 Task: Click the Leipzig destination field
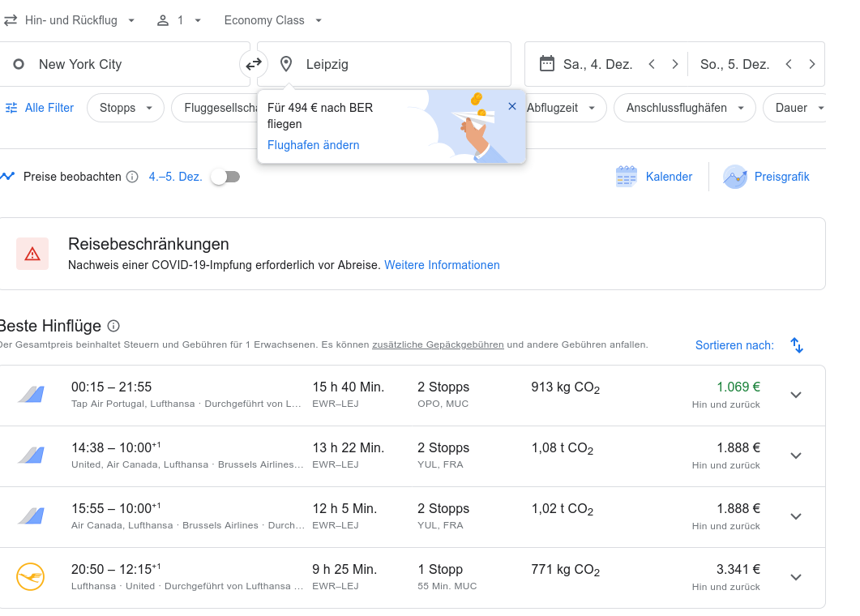coord(384,64)
